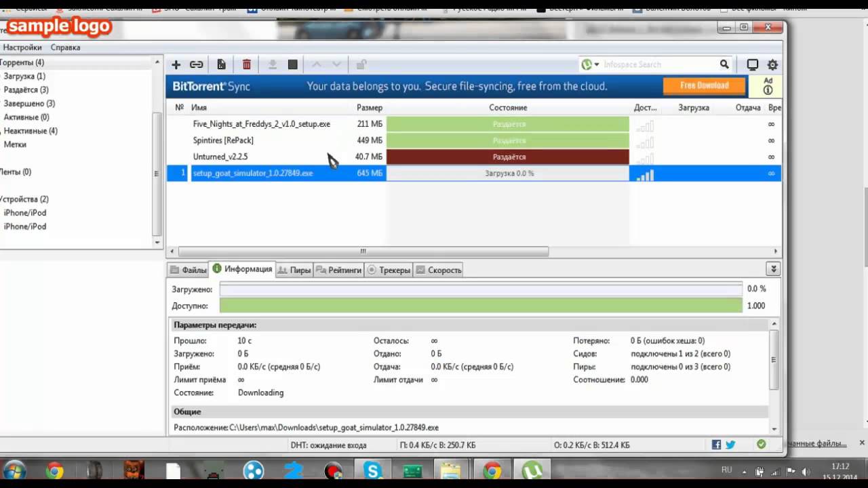Sort by the Отдача column header
This screenshot has height=488, width=868.
pos(748,107)
